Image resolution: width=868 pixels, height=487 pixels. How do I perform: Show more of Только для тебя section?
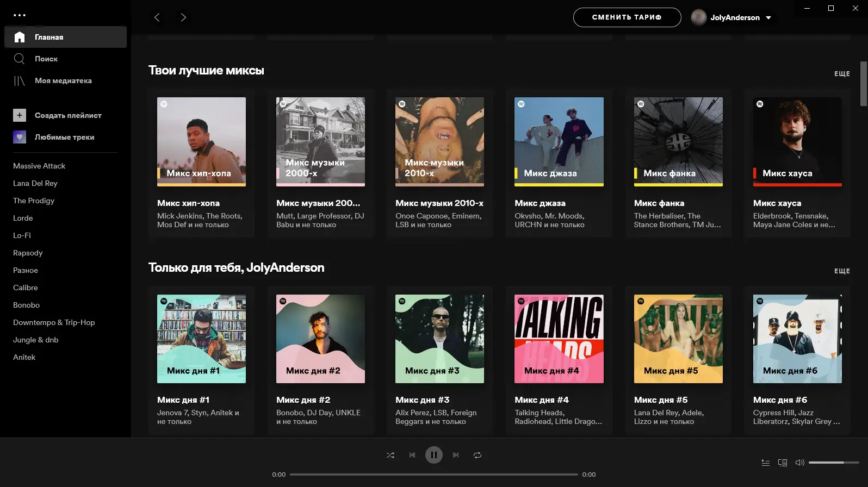pyautogui.click(x=842, y=271)
